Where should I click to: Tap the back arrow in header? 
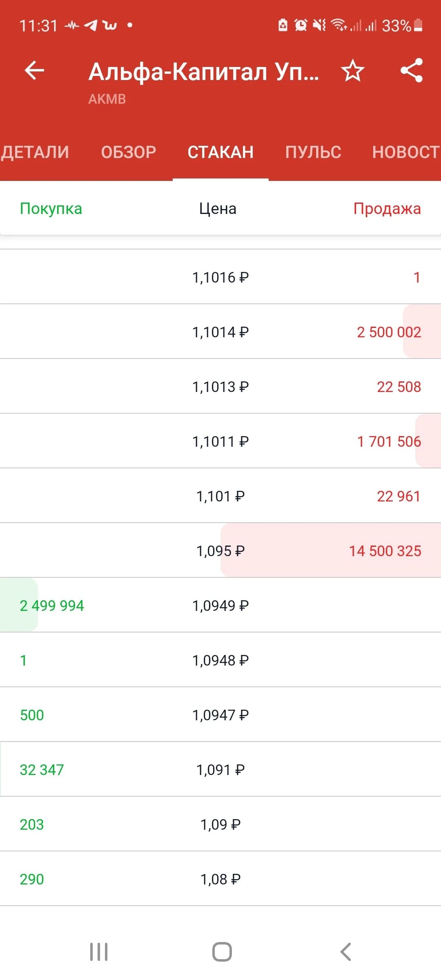(34, 71)
